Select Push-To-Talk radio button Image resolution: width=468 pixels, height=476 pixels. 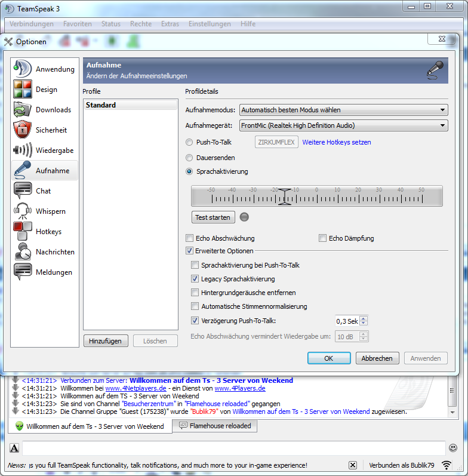(189, 142)
